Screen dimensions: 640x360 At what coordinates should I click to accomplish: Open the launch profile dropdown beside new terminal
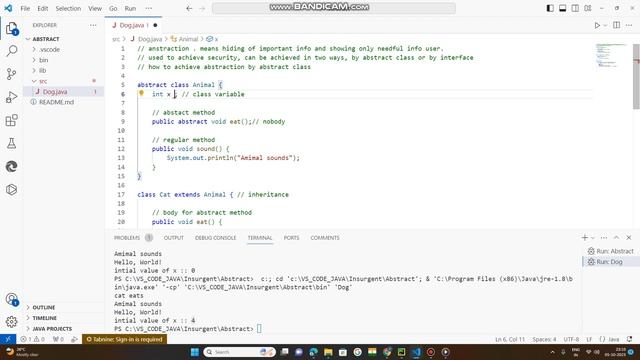click(593, 238)
